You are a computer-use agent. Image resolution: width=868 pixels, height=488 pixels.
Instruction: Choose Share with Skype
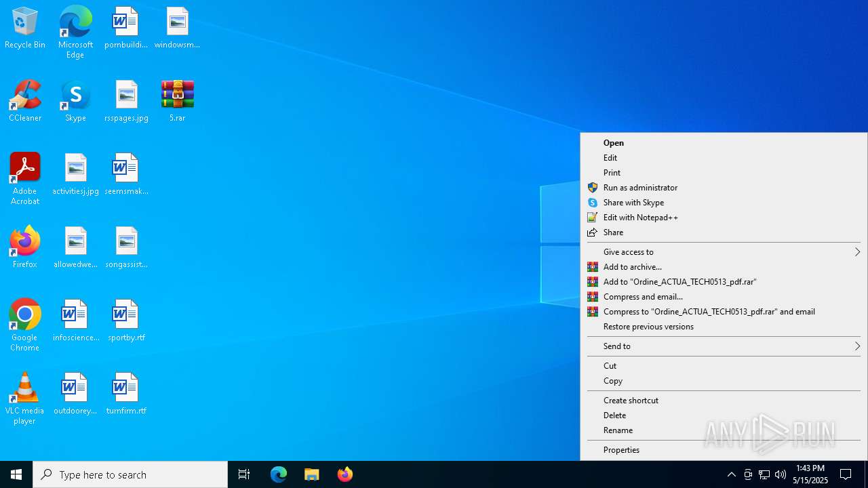tap(724, 203)
